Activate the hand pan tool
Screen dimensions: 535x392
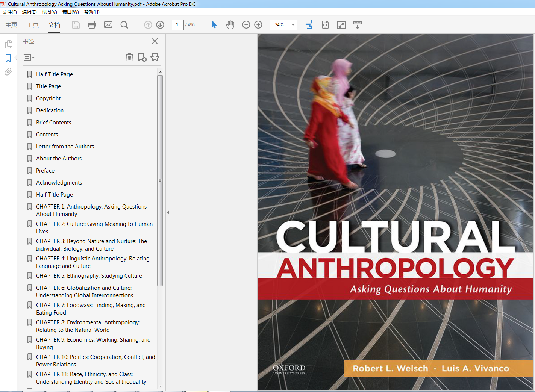tap(230, 25)
